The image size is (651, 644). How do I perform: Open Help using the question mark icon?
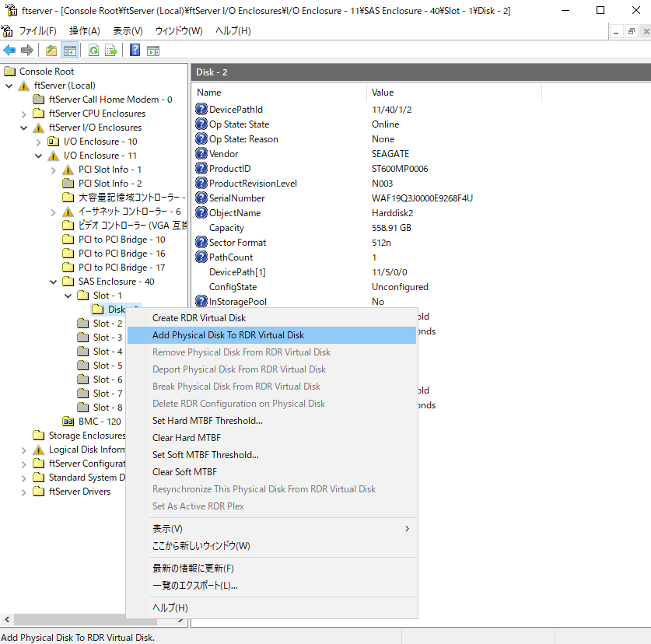tap(134, 50)
